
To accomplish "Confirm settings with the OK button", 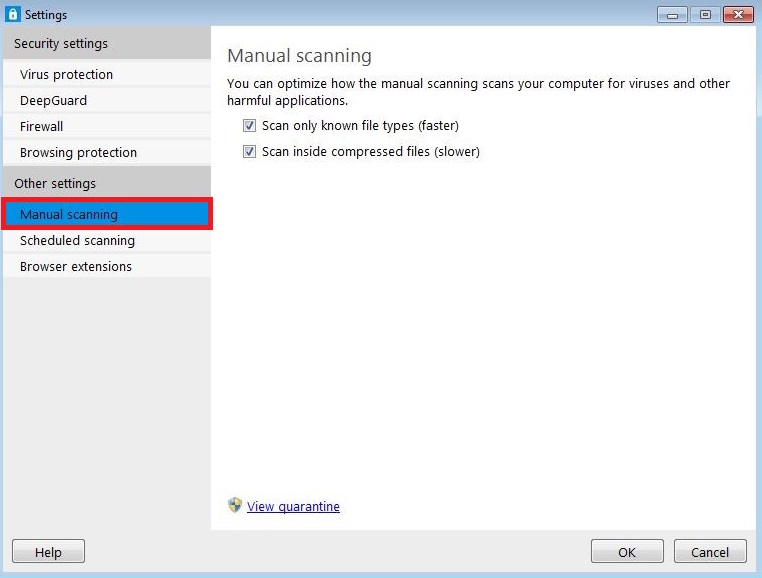I will (627, 551).
